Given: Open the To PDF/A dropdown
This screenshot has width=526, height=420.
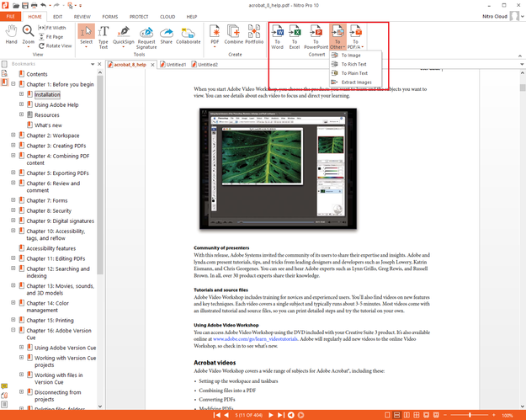Looking at the screenshot, I should (356, 37).
